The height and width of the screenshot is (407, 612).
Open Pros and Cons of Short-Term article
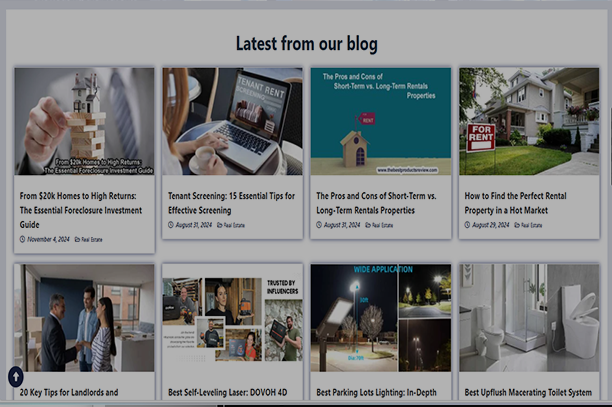coord(376,203)
